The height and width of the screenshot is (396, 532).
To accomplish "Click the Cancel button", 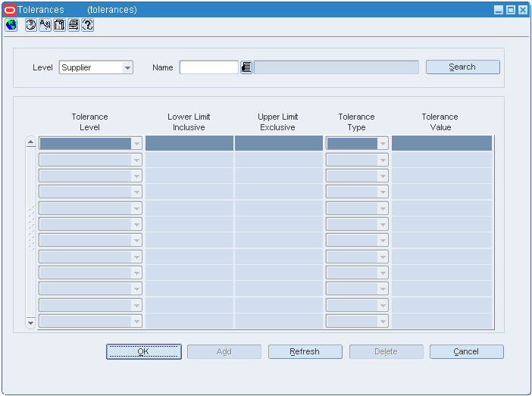I will point(467,351).
